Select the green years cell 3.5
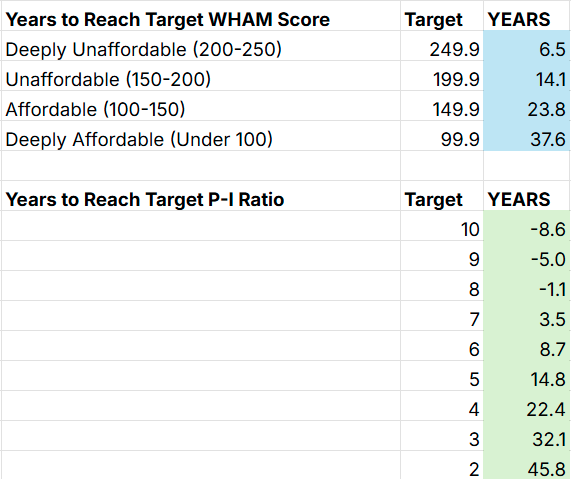Image resolution: width=571 pixels, height=479 pixels. [x=527, y=316]
